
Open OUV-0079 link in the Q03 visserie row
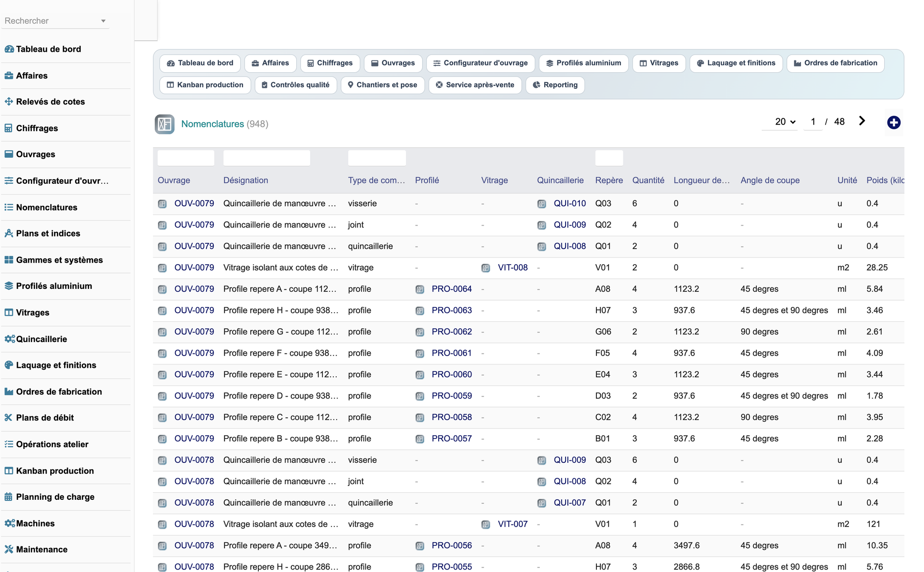pyautogui.click(x=194, y=204)
